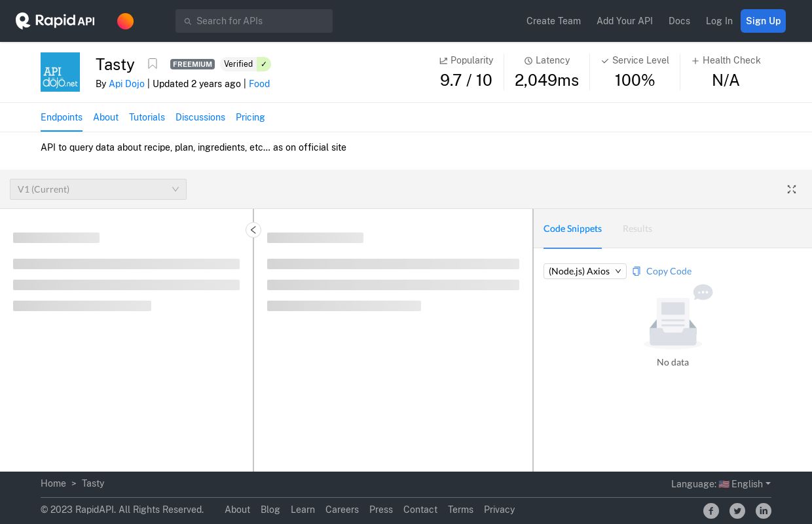
Task: Click the Log In link
Action: (719, 21)
